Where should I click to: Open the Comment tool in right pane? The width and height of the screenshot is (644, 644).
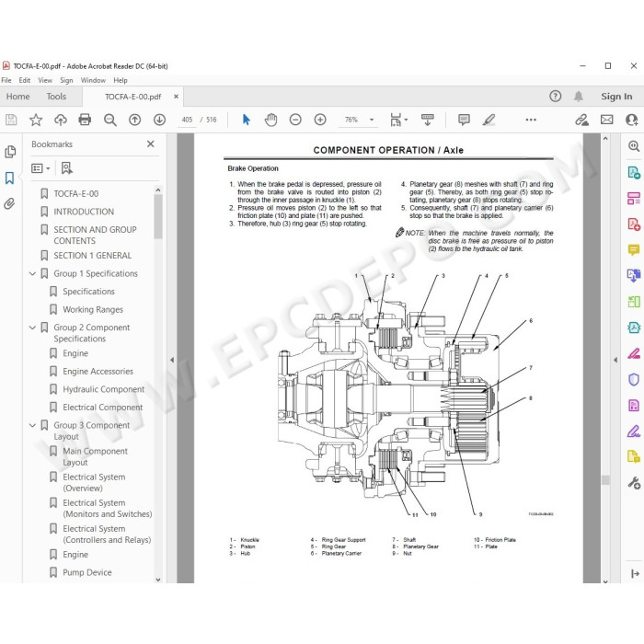point(634,249)
